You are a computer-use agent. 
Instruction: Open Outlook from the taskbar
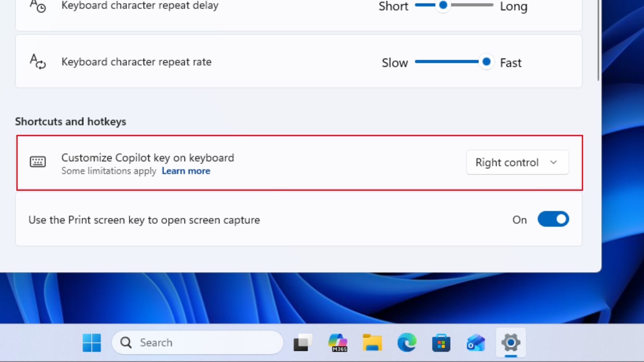click(476, 343)
